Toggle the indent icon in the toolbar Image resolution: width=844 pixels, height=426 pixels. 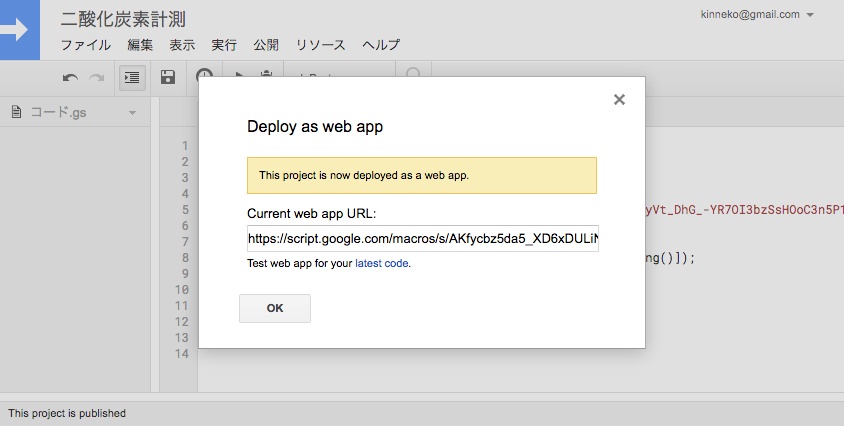132,78
